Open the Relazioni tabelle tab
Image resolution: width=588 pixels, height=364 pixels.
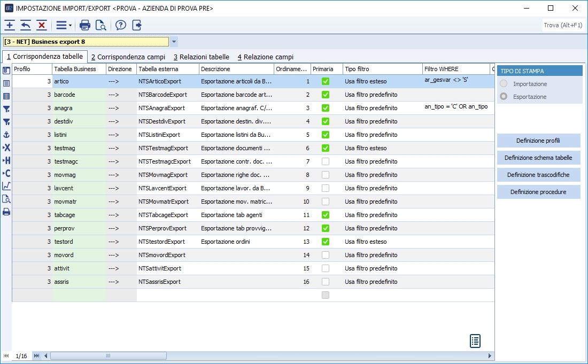tap(202, 57)
